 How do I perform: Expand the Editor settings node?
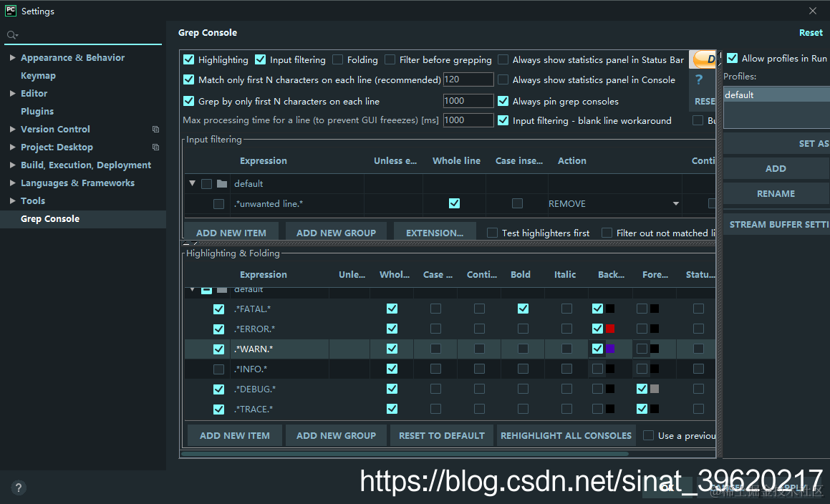click(x=12, y=93)
